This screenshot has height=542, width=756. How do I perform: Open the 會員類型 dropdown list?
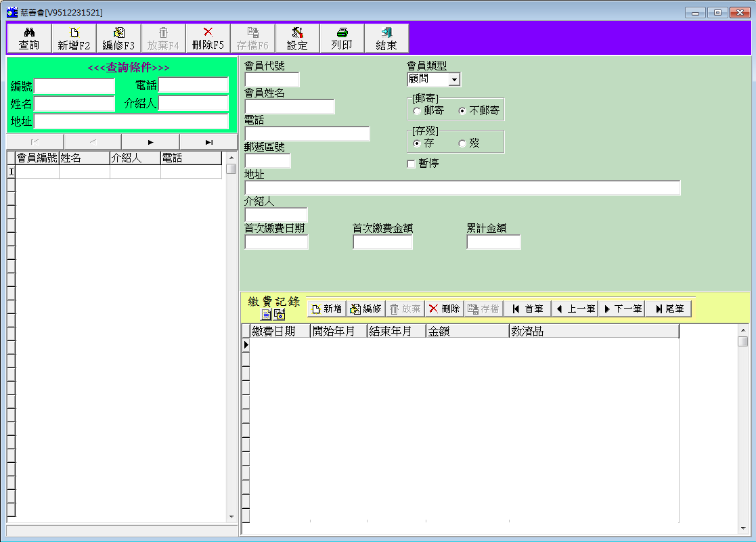click(x=454, y=80)
